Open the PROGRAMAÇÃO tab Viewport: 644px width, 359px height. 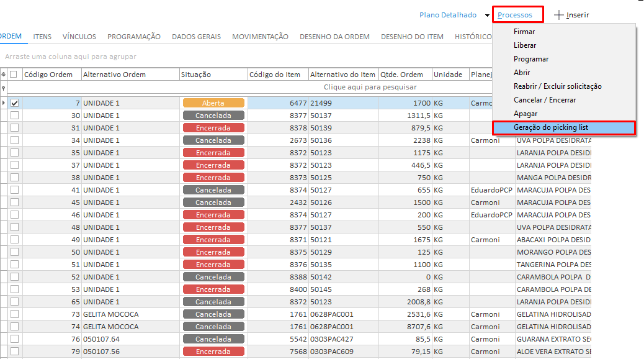pos(134,37)
